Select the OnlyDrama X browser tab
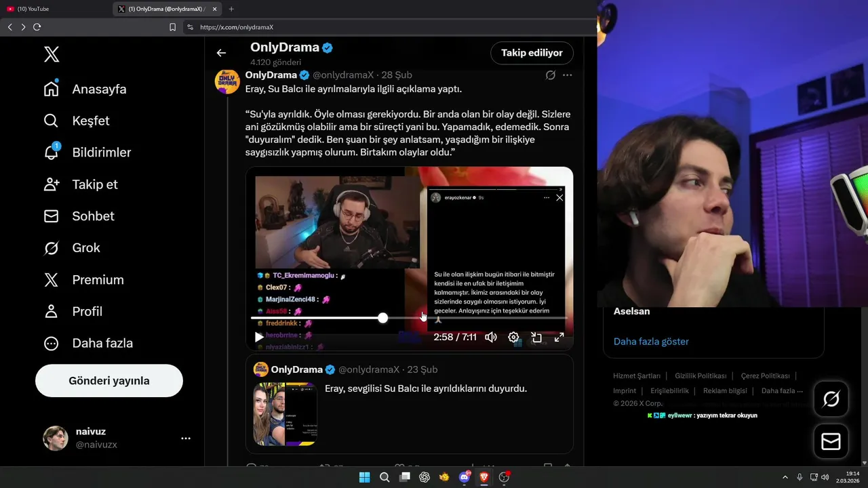The image size is (868, 488). pyautogui.click(x=165, y=9)
